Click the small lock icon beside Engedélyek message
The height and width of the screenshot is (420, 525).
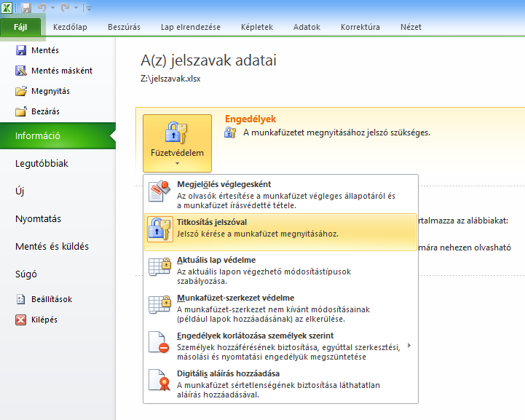[x=230, y=132]
